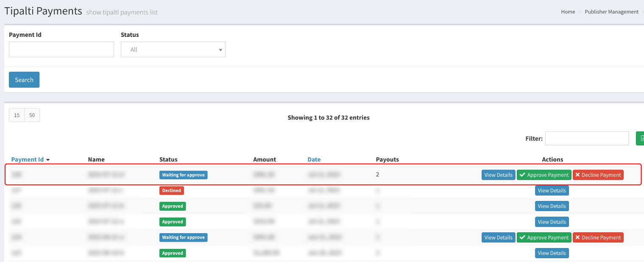Toggle page size to 50 entries
The width and height of the screenshot is (644, 262).
(x=32, y=115)
